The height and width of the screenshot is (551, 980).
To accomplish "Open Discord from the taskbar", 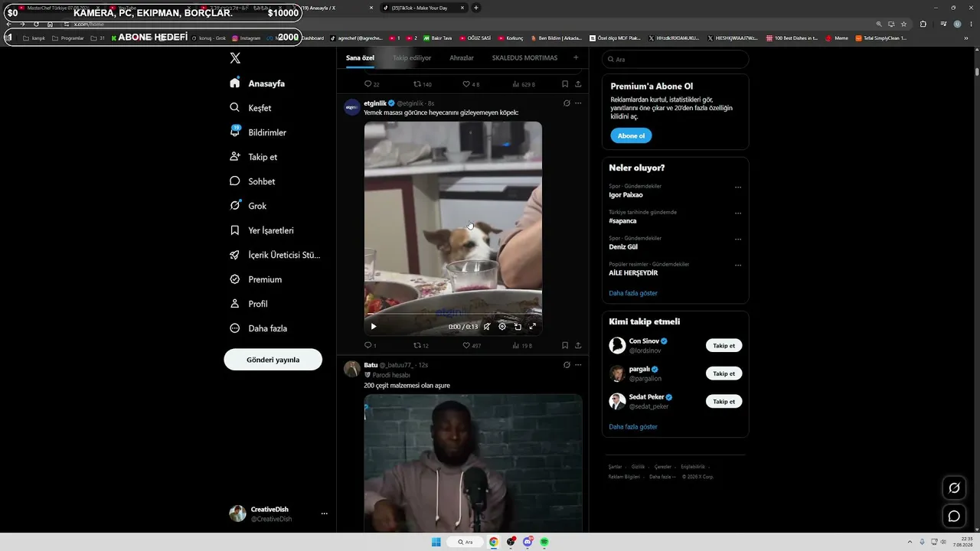I will tap(528, 542).
